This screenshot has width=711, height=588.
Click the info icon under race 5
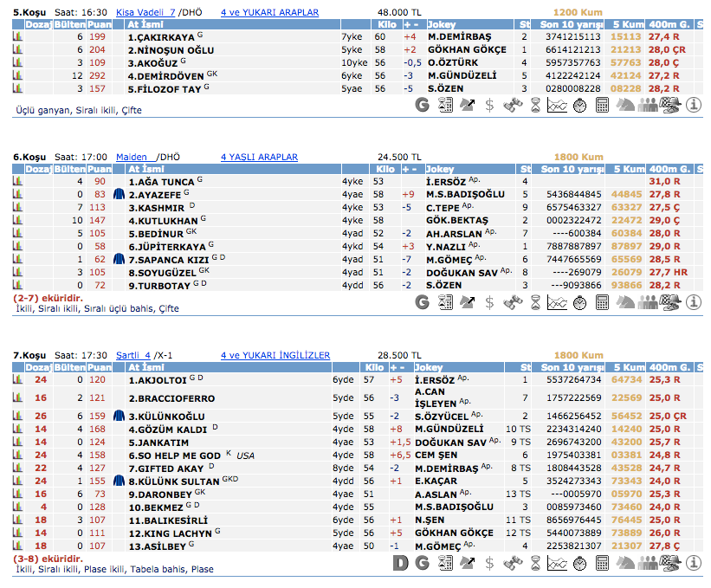click(x=693, y=105)
